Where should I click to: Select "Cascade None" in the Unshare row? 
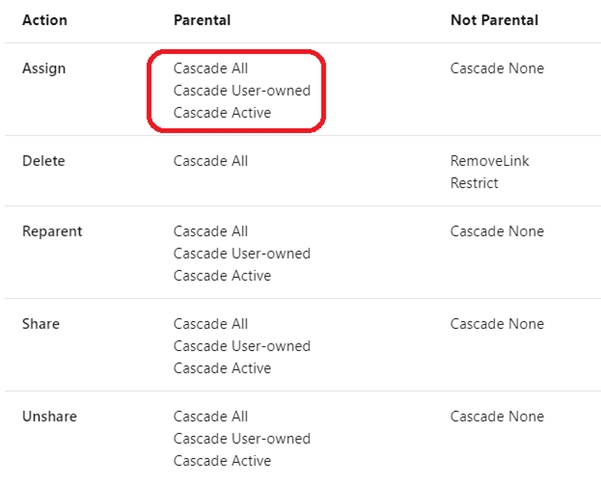497,416
